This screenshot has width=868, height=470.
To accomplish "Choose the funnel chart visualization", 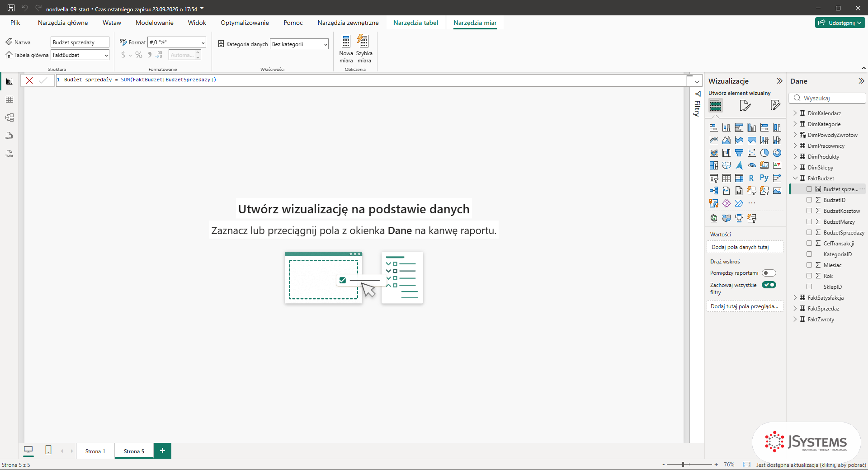I will 739,153.
